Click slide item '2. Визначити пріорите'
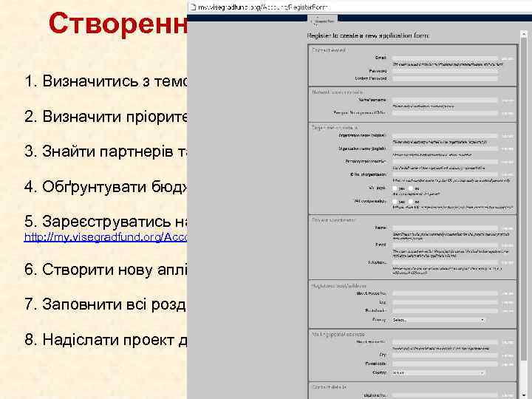Screen dimensions: 532x399 [x=106, y=117]
